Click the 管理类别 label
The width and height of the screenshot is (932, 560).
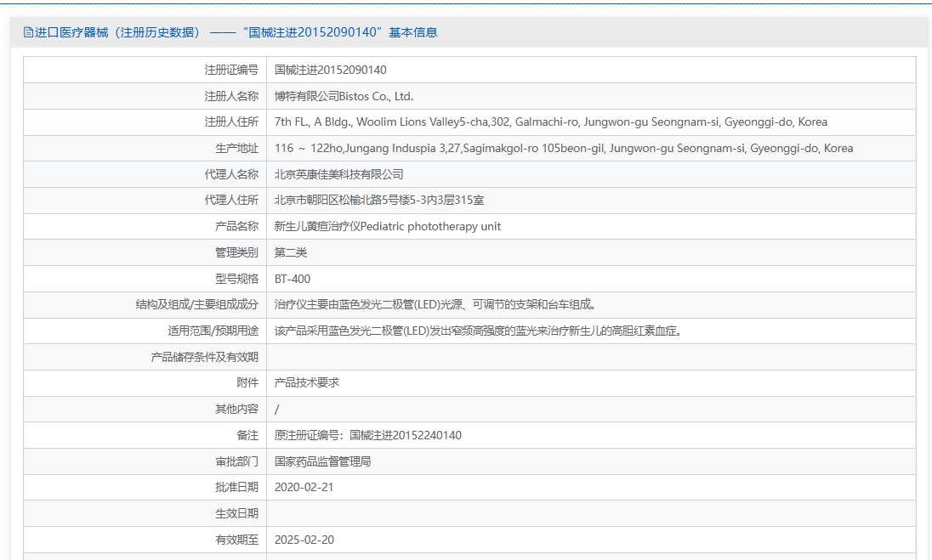[x=237, y=252]
